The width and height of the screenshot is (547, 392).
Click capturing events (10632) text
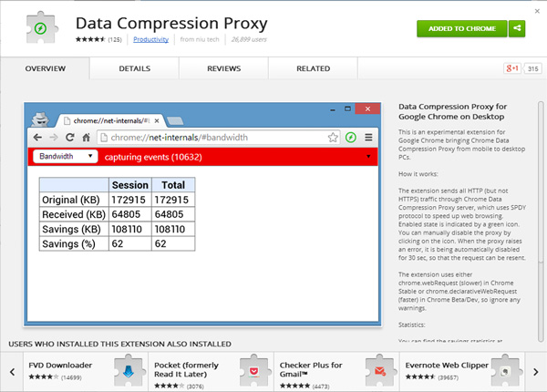point(153,157)
